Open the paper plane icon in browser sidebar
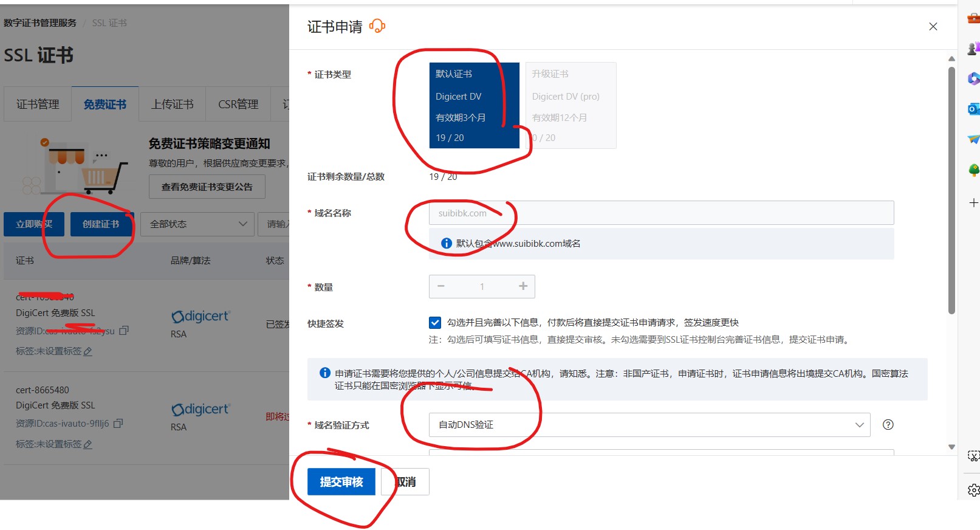 coord(973,139)
